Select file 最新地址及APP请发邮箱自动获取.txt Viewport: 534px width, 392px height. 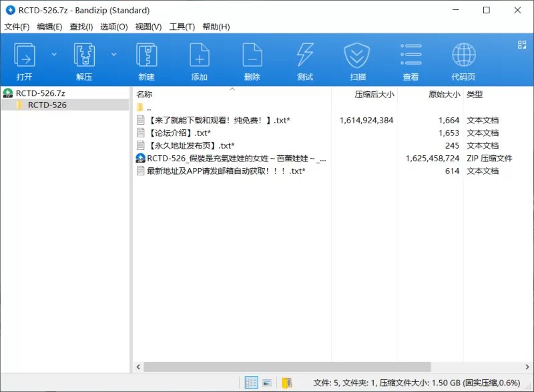[x=226, y=171]
